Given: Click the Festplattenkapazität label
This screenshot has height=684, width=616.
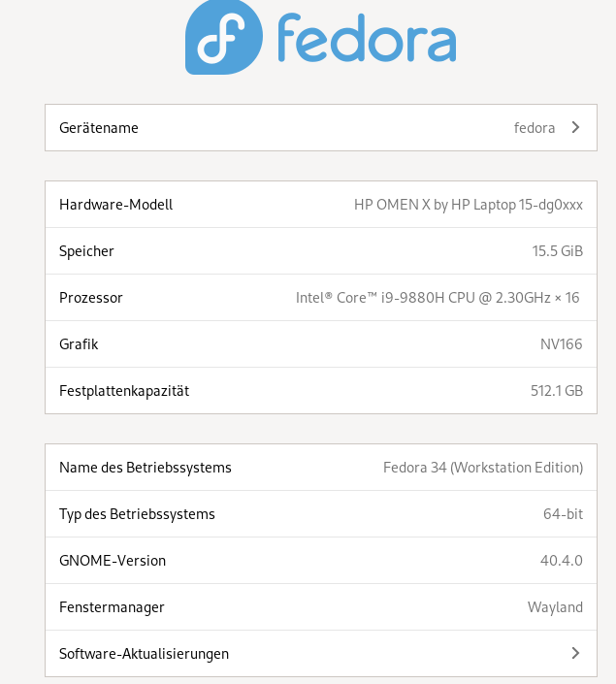Looking at the screenshot, I should pos(124,391).
